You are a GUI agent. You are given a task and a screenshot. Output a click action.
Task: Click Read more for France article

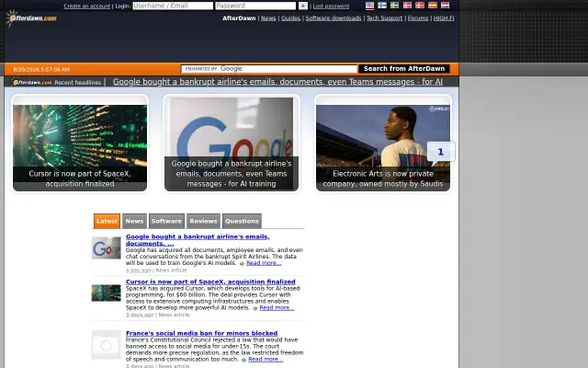click(x=266, y=360)
